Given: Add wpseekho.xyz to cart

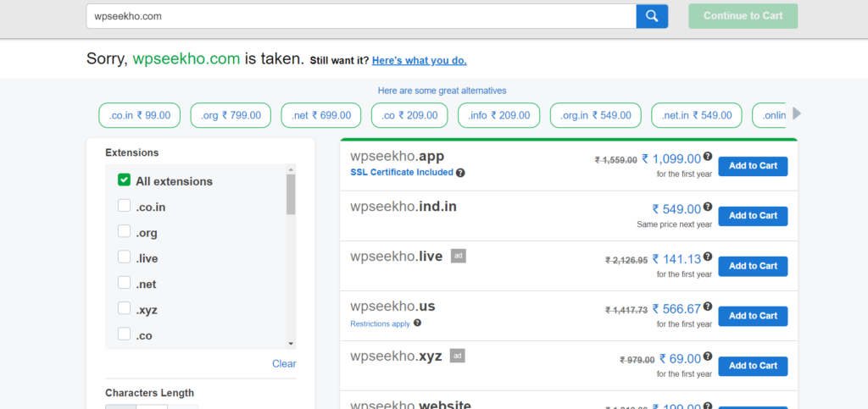Looking at the screenshot, I should coord(753,366).
